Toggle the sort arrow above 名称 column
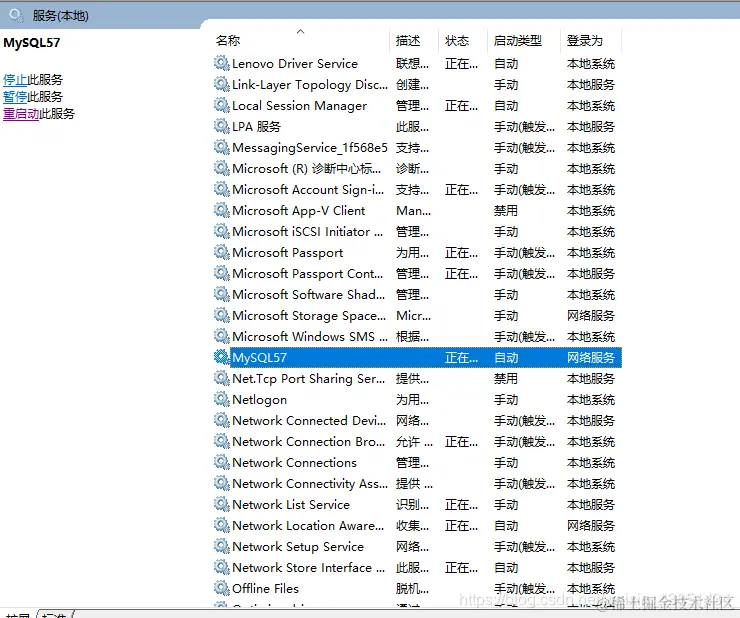 click(x=300, y=32)
